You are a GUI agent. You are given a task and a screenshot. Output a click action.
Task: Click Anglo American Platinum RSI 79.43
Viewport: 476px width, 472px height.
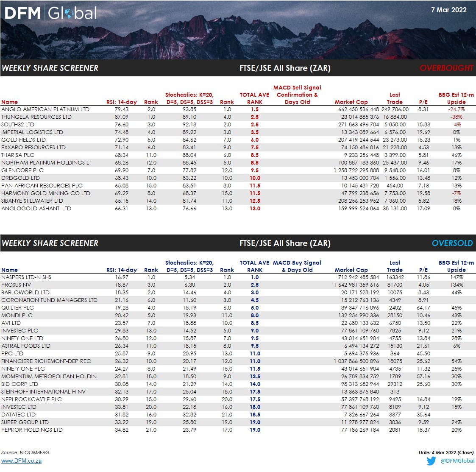click(x=121, y=109)
